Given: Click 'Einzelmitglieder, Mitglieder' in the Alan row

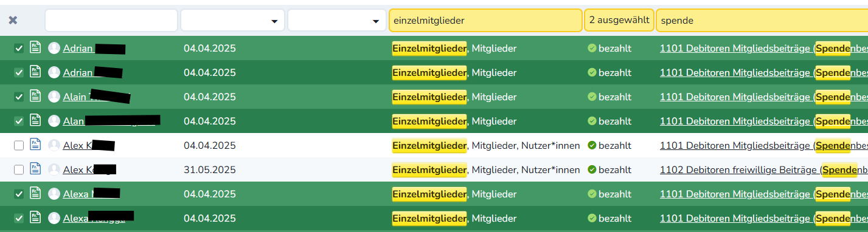Looking at the screenshot, I should pyautogui.click(x=454, y=121).
